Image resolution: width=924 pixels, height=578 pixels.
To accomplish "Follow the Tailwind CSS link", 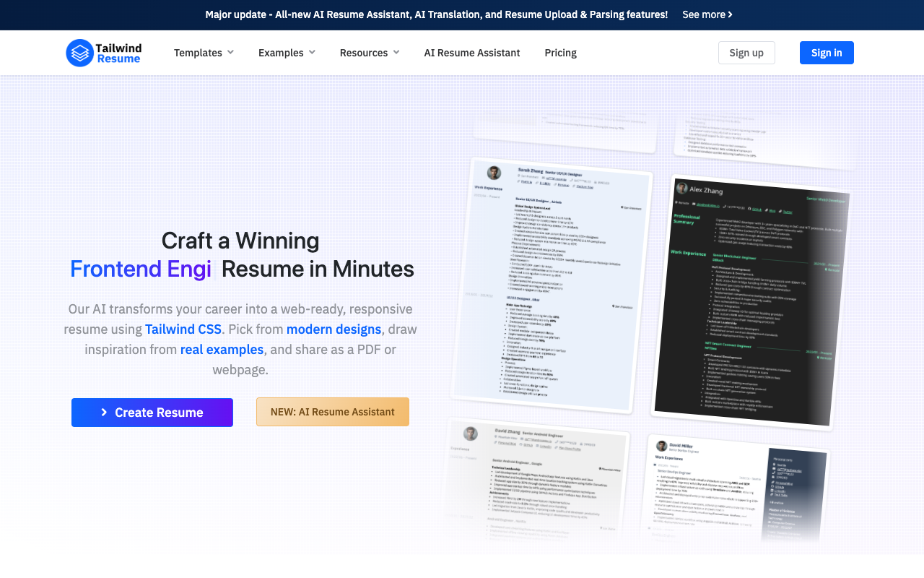I will click(183, 329).
